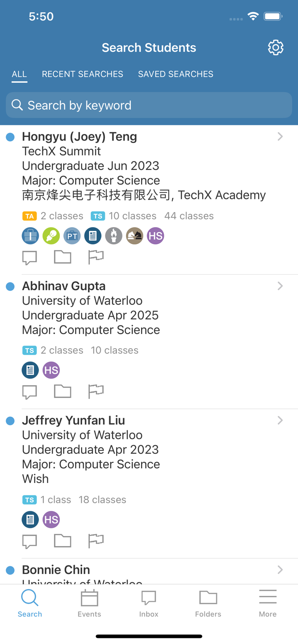Go to the Events tab

pos(89,603)
